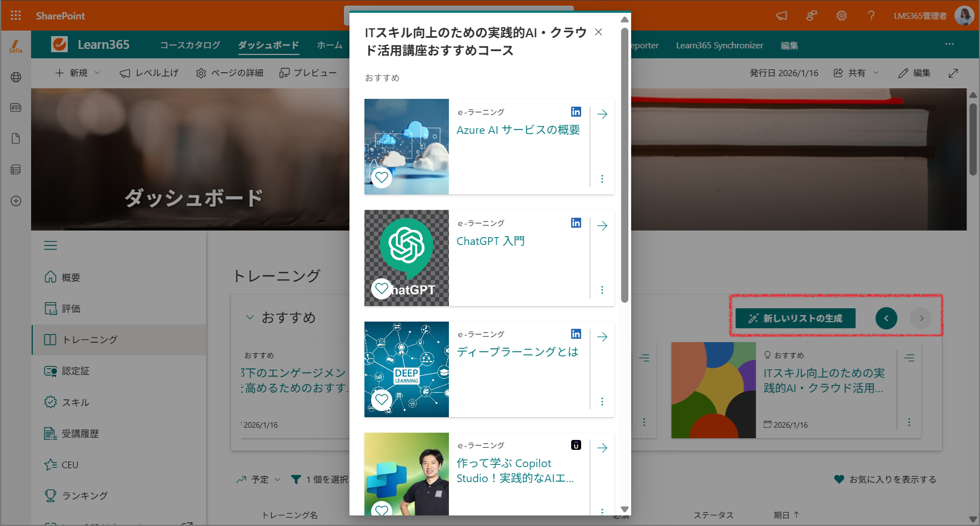Open the SharePoint app launcher grid
Screen dimensions: 980x526
tap(16, 16)
